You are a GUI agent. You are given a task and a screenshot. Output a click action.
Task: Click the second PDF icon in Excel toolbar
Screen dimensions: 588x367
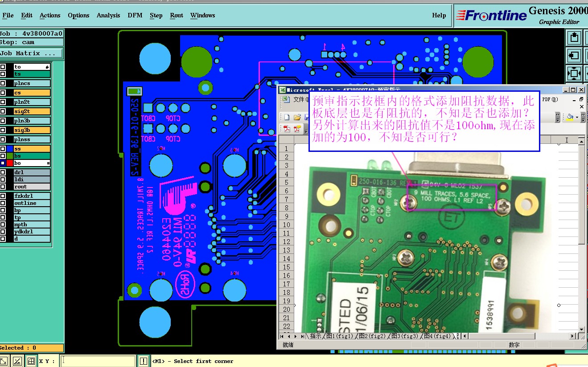(297, 129)
